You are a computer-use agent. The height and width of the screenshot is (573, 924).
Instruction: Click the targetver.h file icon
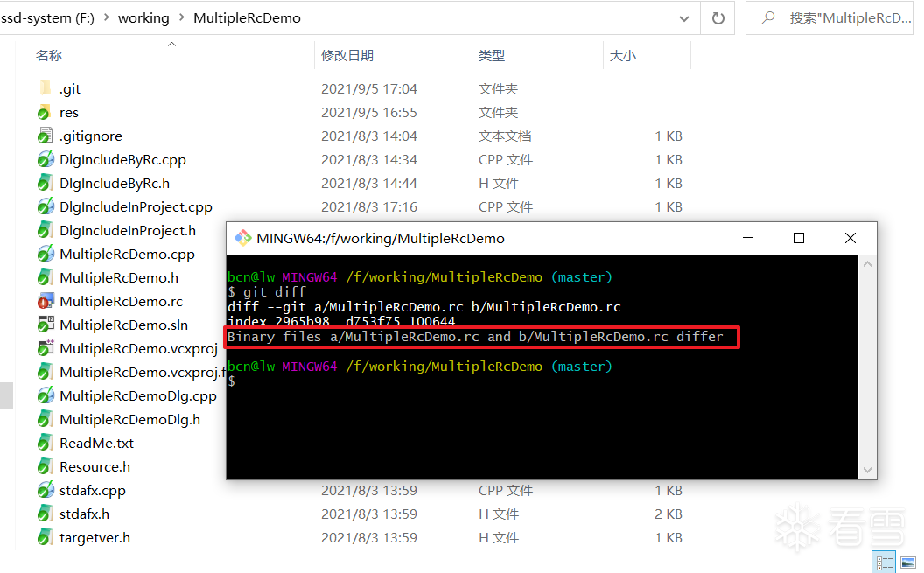[x=45, y=537]
